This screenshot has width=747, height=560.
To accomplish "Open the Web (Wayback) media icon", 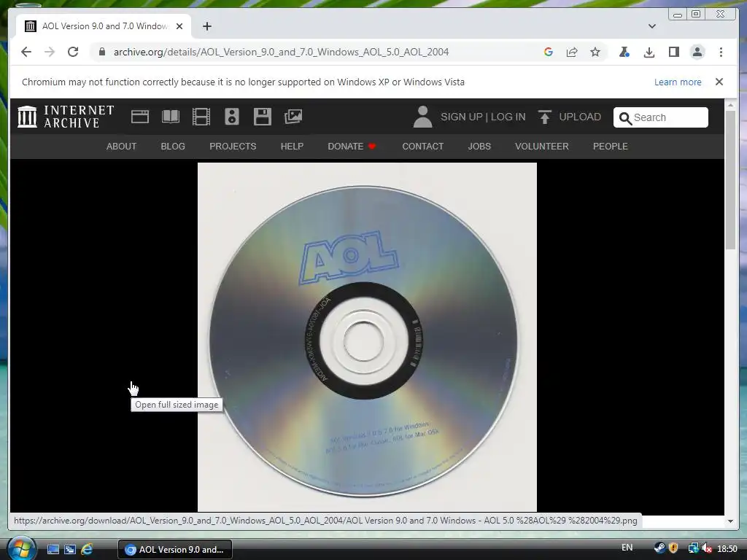I will coord(140,117).
